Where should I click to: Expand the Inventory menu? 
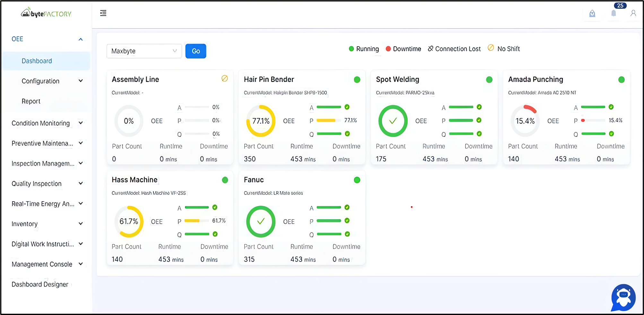[x=81, y=224]
